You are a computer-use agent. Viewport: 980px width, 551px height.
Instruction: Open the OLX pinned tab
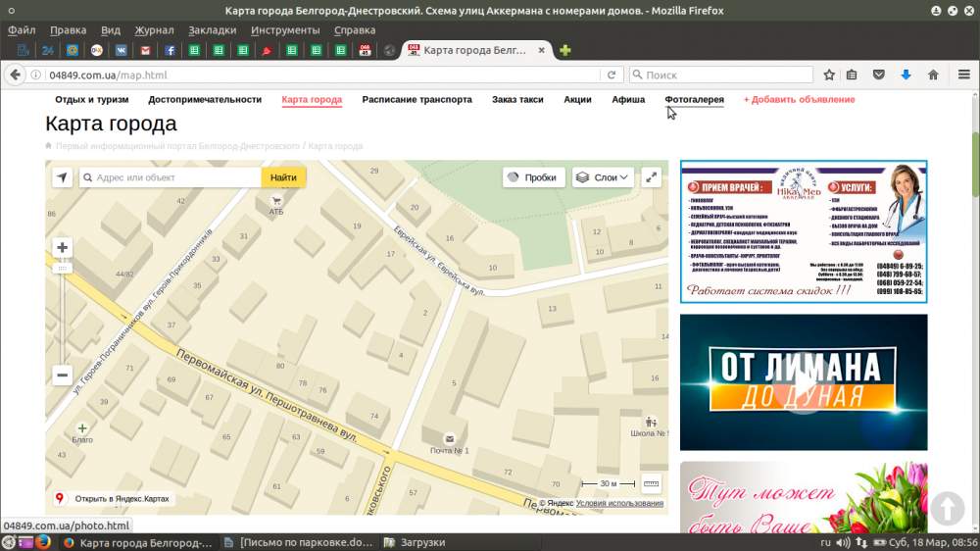point(96,51)
